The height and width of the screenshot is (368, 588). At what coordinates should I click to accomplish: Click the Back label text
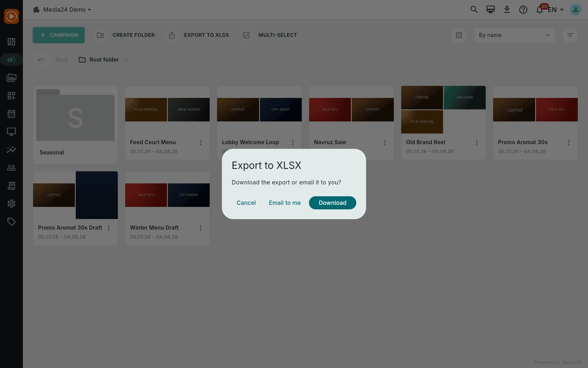tap(62, 60)
